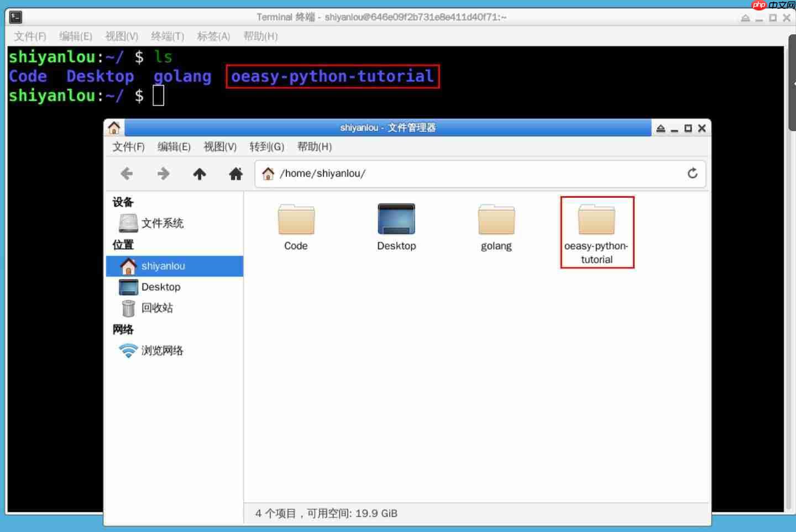Click the forward navigation arrow
Image resolution: width=796 pixels, height=532 pixels.
[x=163, y=173]
